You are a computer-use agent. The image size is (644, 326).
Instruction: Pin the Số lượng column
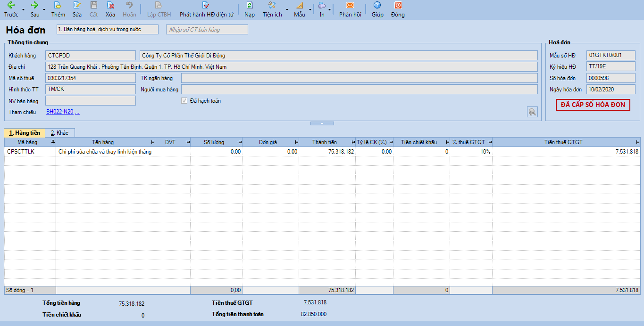click(x=239, y=142)
